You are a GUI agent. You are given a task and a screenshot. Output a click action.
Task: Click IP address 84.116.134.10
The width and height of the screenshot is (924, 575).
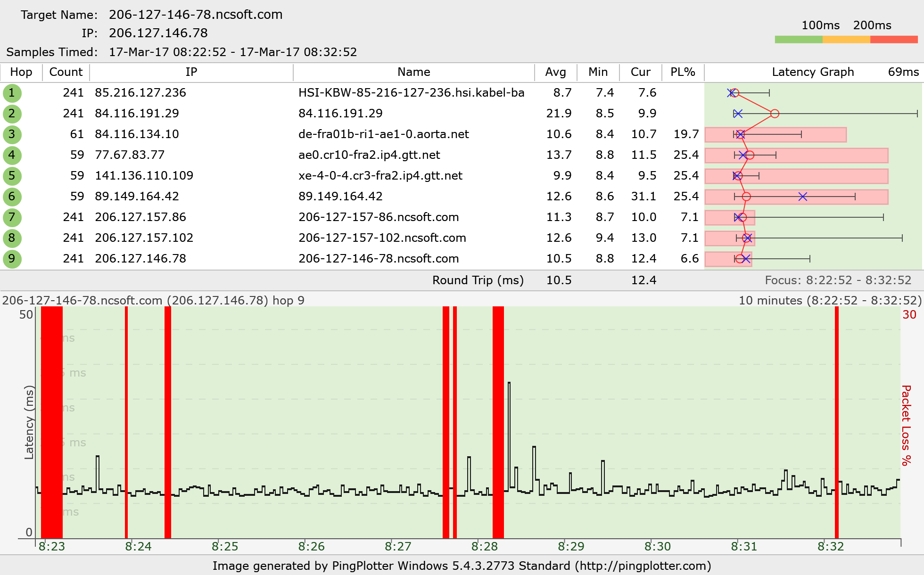137,134
